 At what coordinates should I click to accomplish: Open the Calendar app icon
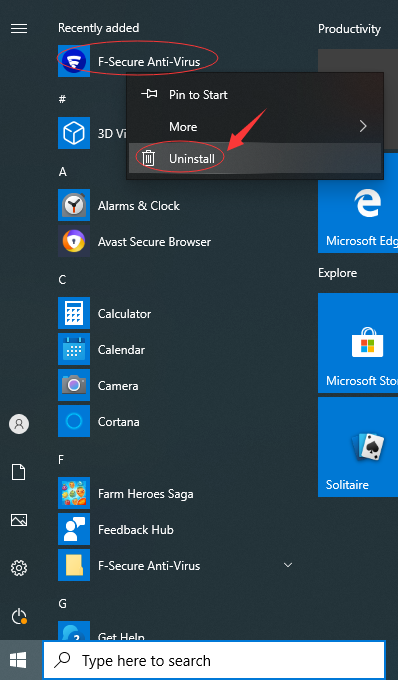[74, 349]
